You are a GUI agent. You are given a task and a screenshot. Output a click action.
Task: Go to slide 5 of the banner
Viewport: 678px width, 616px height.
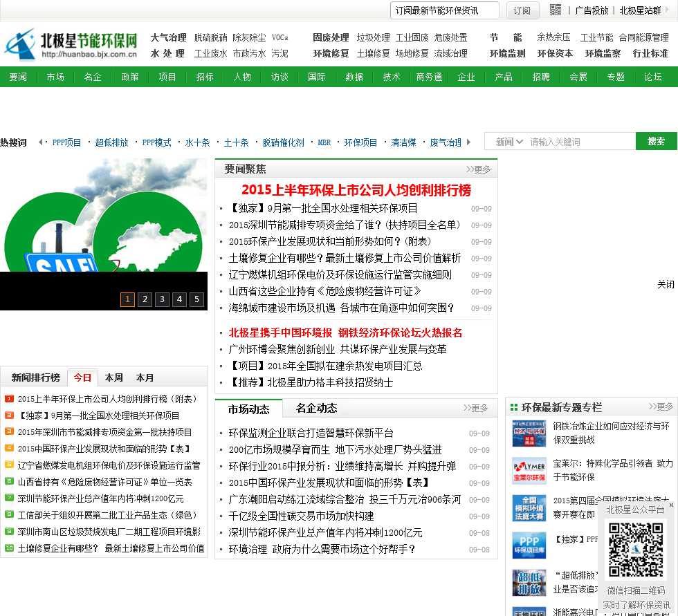[196, 299]
